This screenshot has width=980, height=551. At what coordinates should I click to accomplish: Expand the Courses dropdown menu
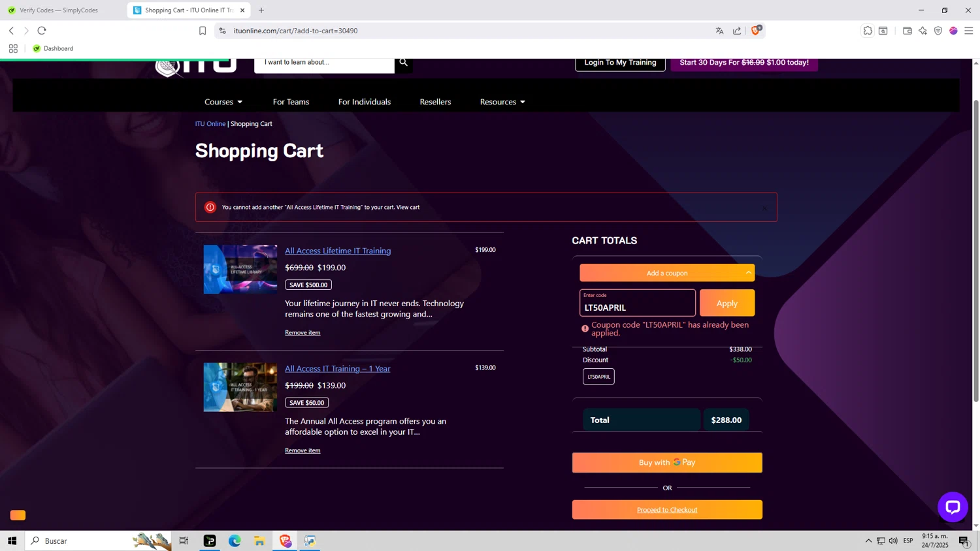(x=223, y=102)
